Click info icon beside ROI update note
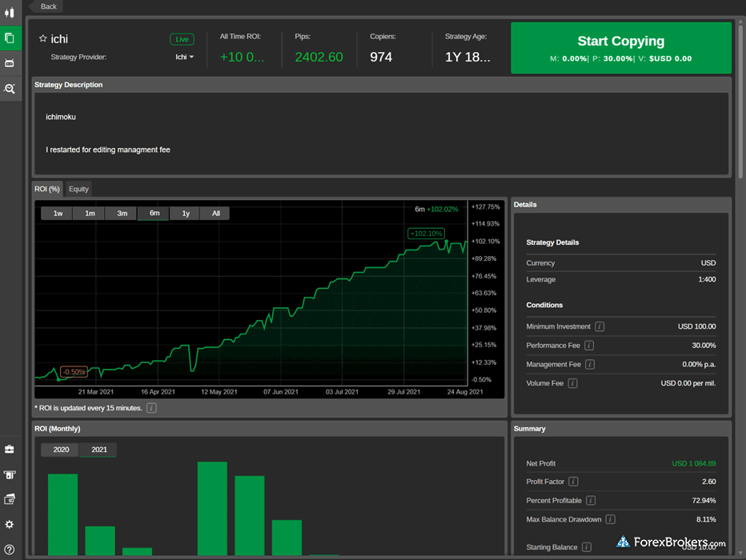This screenshot has width=746, height=560. [151, 408]
